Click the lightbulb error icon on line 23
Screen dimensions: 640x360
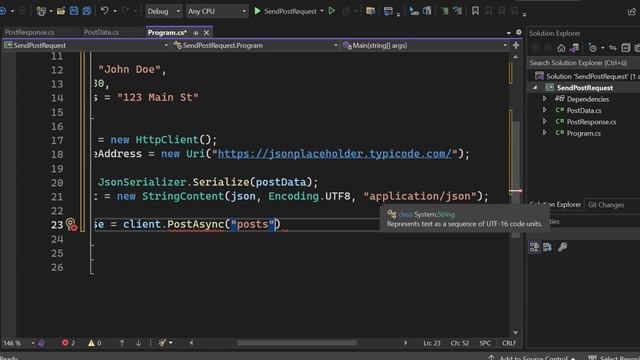click(x=71, y=224)
